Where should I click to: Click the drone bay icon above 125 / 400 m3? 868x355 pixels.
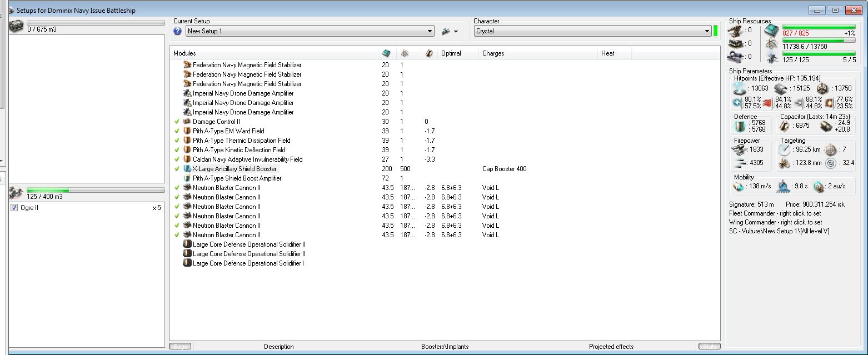point(17,192)
